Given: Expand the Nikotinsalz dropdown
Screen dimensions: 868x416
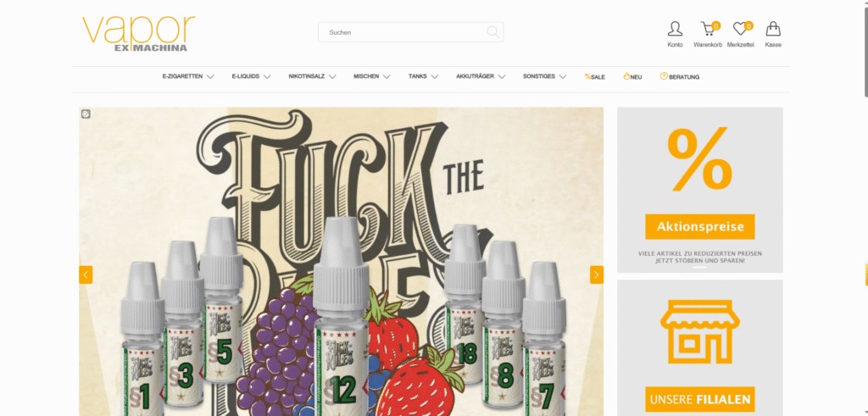Looking at the screenshot, I should 312,77.
